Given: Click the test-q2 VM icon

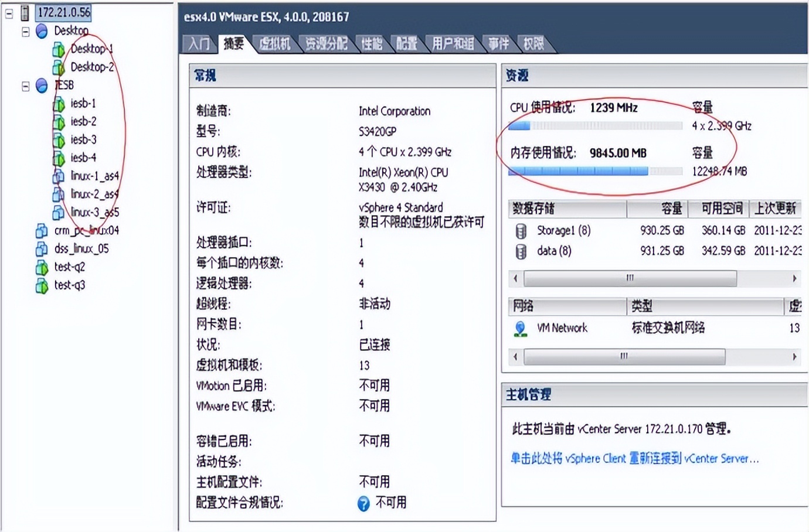Looking at the screenshot, I should click(42, 268).
